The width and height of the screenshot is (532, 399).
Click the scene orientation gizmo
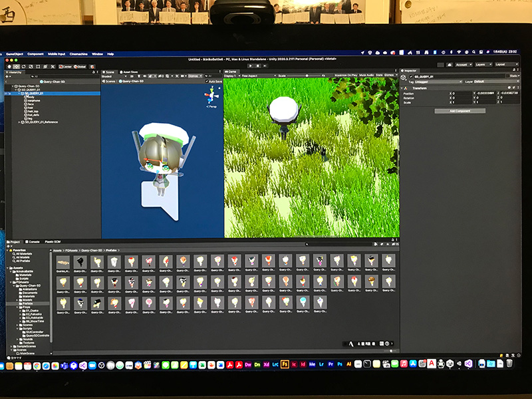pyautogui.click(x=211, y=96)
